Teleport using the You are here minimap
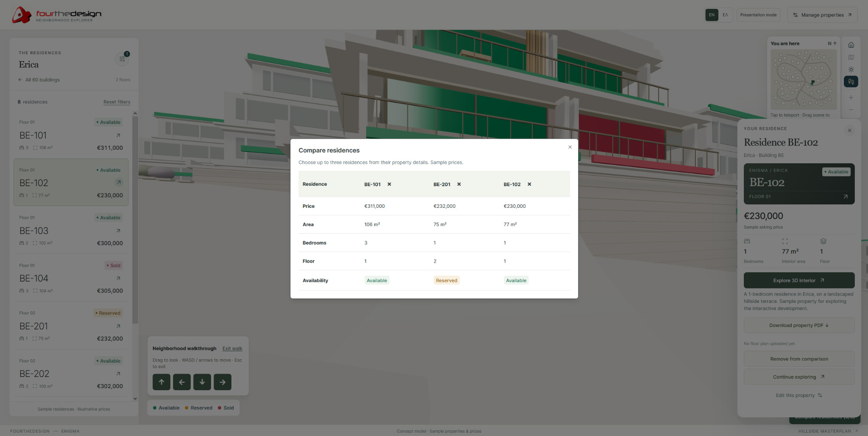Image resolution: width=868 pixels, height=436 pixels. (803, 79)
